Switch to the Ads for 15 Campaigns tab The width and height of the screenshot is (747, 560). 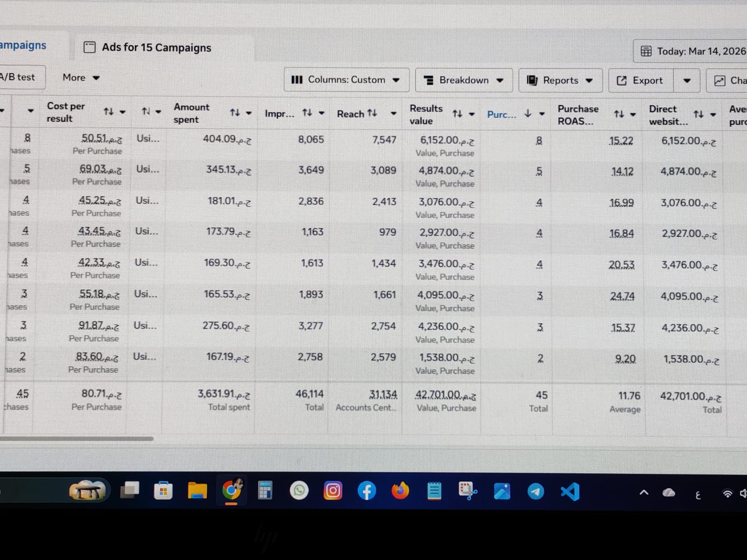(156, 47)
